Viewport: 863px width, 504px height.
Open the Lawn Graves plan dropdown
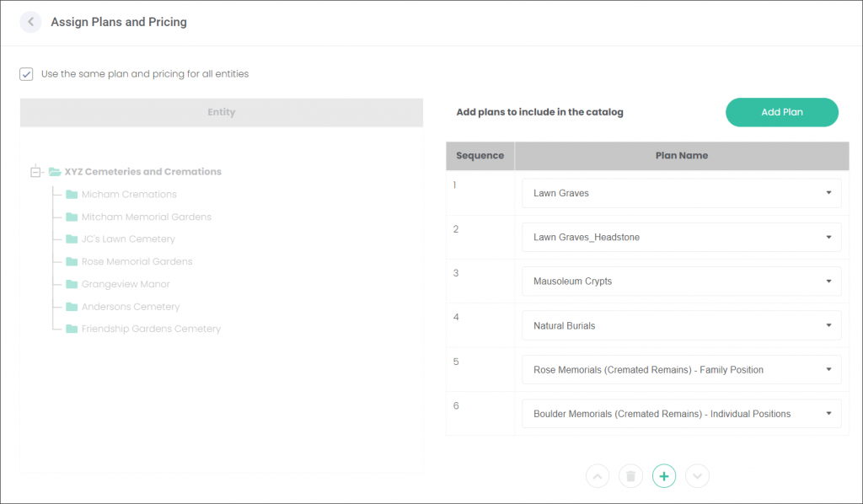681,193
